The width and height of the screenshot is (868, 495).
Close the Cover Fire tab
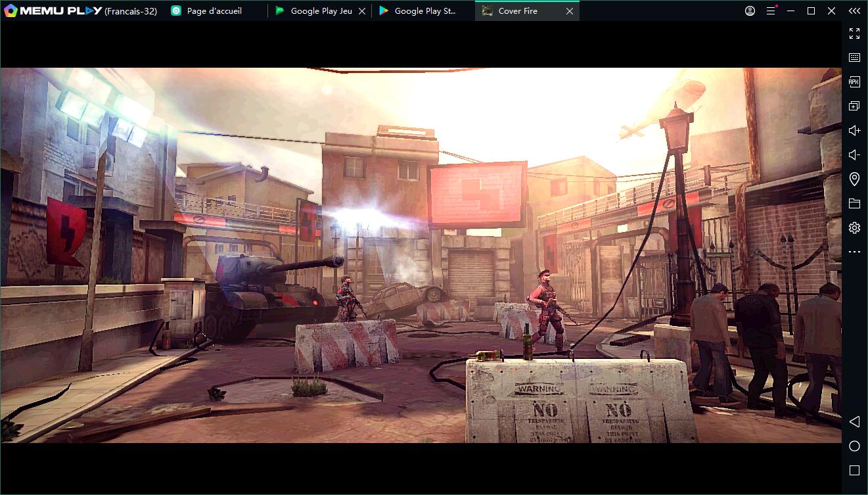pyautogui.click(x=570, y=11)
